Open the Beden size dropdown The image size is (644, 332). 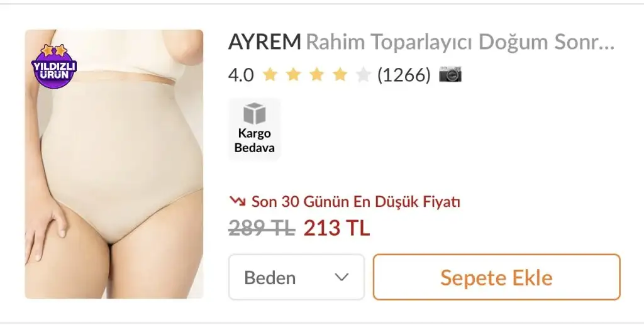coord(296,277)
